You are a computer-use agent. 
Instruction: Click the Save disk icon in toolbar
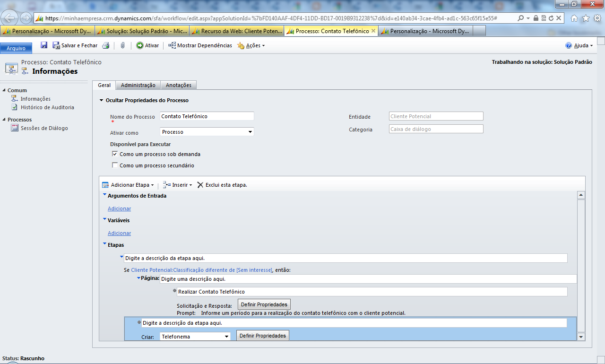pyautogui.click(x=44, y=45)
